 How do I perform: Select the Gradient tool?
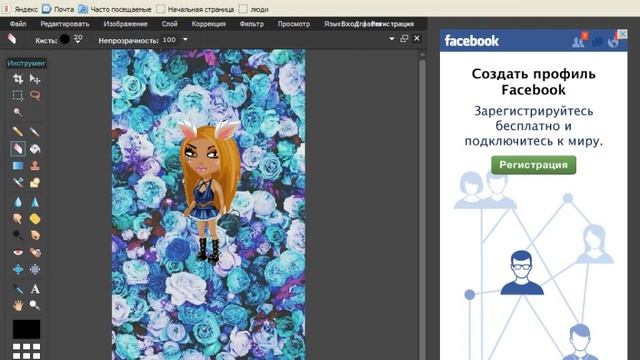tap(18, 166)
